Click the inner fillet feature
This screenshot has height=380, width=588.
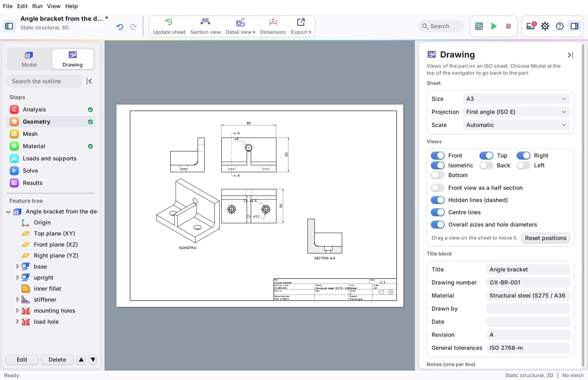click(47, 289)
